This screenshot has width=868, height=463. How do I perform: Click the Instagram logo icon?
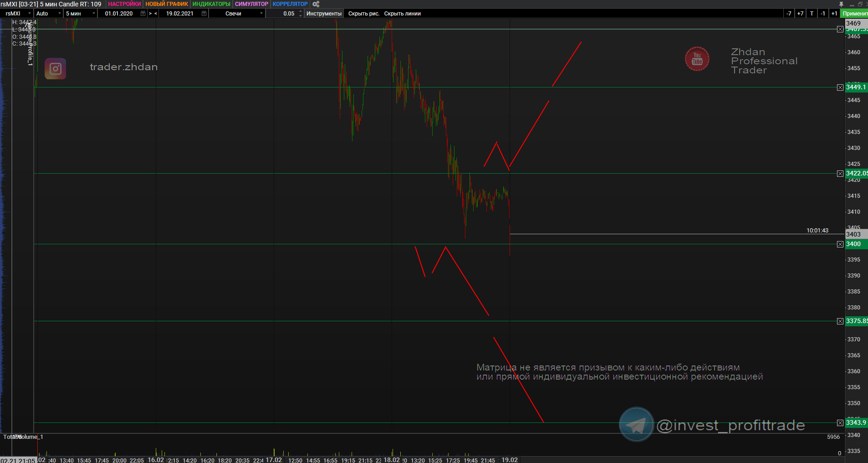point(56,69)
